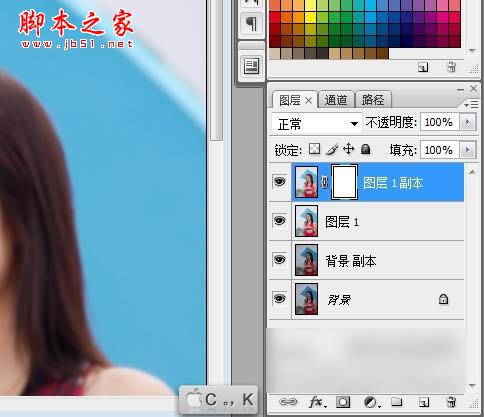
Task: Pick the lightest beige swatch starting the brown row
Action: point(274,54)
